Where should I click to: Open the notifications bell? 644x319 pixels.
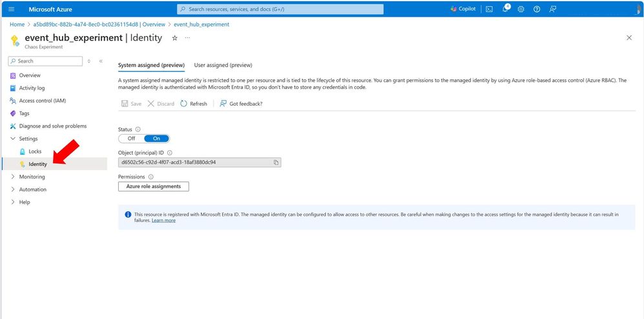click(505, 9)
